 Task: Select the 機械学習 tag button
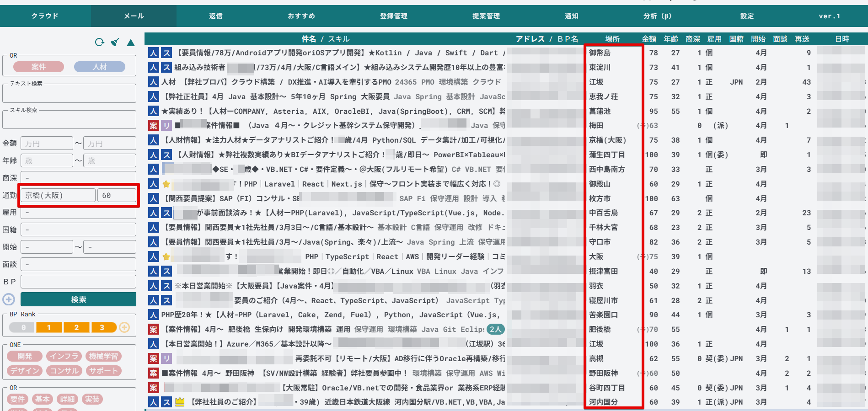tap(103, 356)
